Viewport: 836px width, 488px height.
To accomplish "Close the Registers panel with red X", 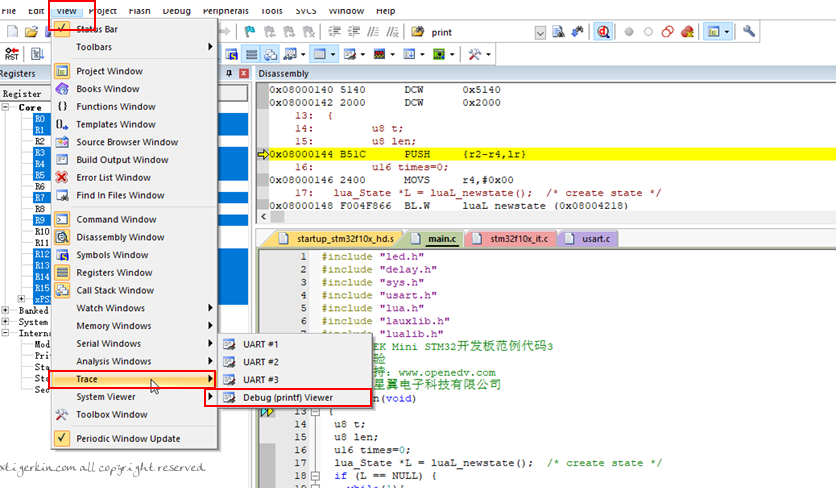I will pos(244,73).
